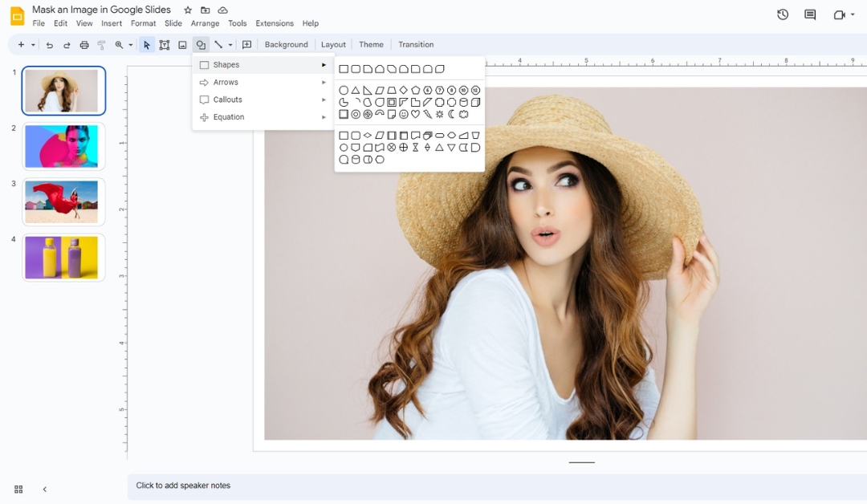This screenshot has width=867, height=504.
Task: Open version history via the clock icon
Action: pos(782,14)
